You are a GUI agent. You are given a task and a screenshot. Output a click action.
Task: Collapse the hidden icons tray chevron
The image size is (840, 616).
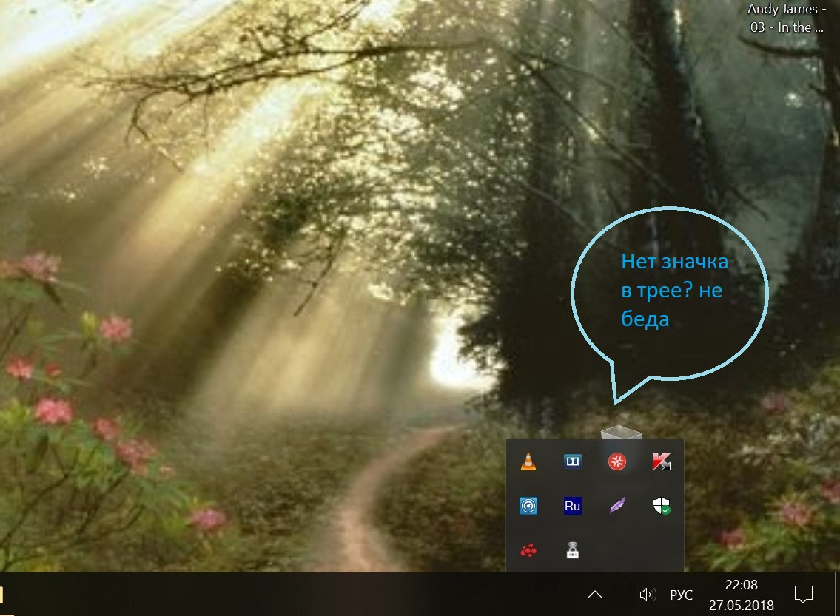coord(594,594)
